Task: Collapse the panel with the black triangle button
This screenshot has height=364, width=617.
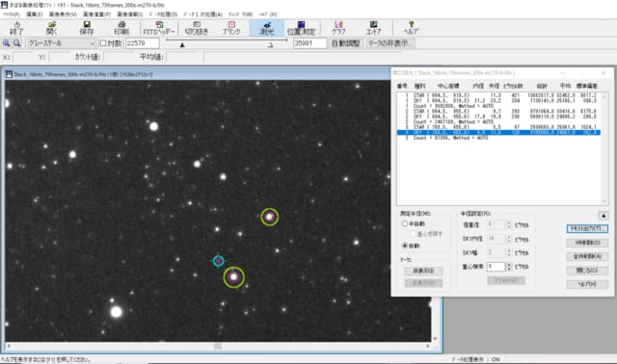Action: (x=604, y=216)
